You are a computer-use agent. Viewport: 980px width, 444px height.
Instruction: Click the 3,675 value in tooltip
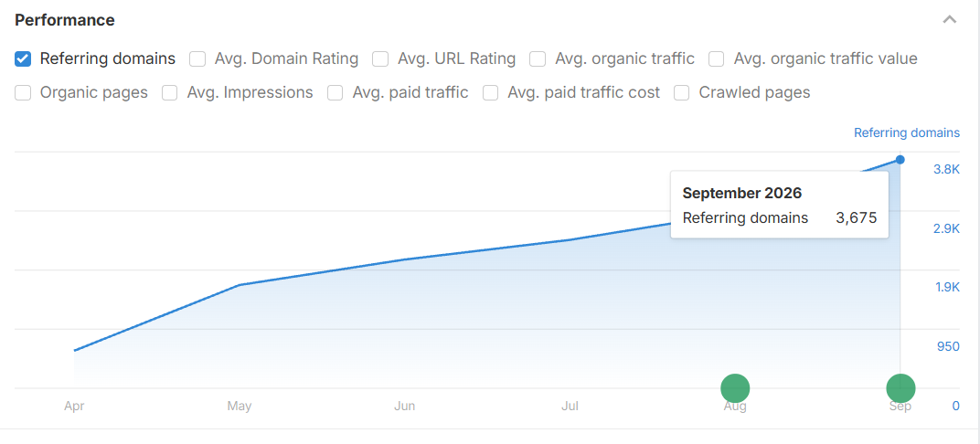tap(857, 218)
